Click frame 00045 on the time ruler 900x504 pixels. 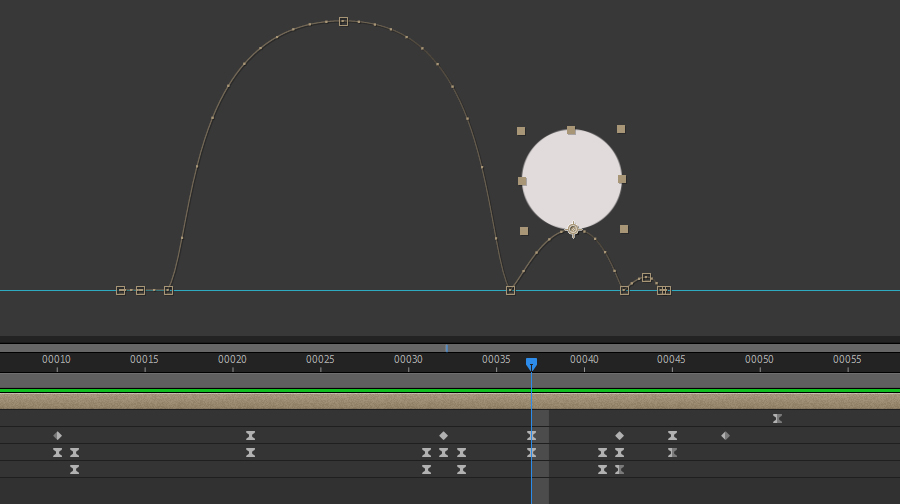(x=671, y=360)
